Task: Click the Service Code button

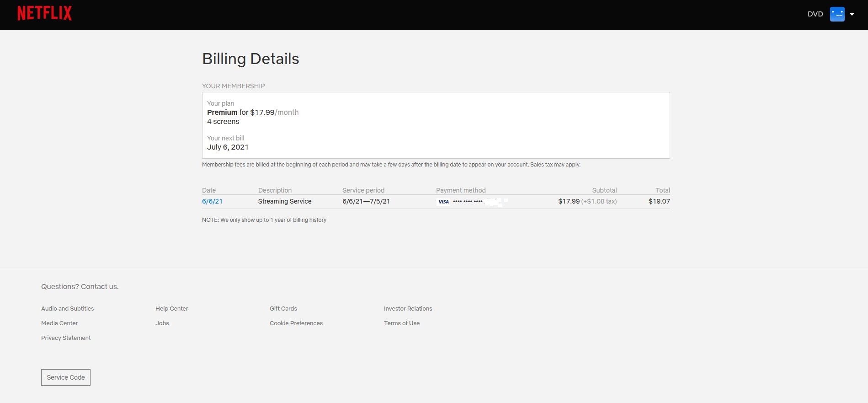Action: coord(66,377)
